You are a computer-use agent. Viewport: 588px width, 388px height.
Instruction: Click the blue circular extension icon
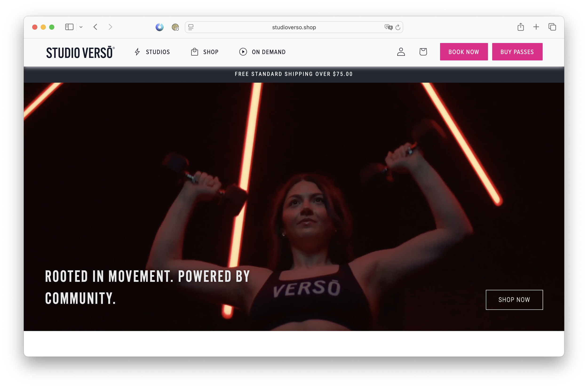coord(159,27)
